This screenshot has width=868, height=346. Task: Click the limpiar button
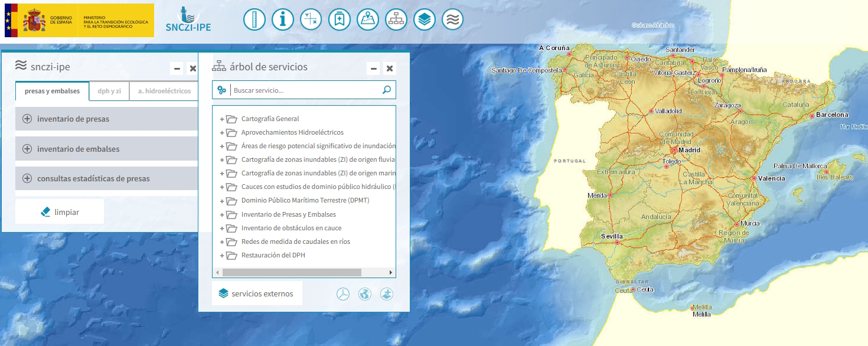[59, 211]
